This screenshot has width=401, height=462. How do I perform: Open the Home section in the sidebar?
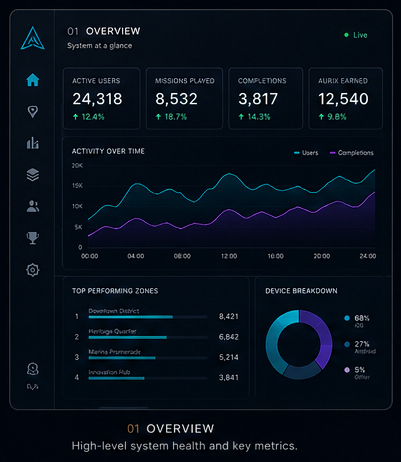point(33,80)
